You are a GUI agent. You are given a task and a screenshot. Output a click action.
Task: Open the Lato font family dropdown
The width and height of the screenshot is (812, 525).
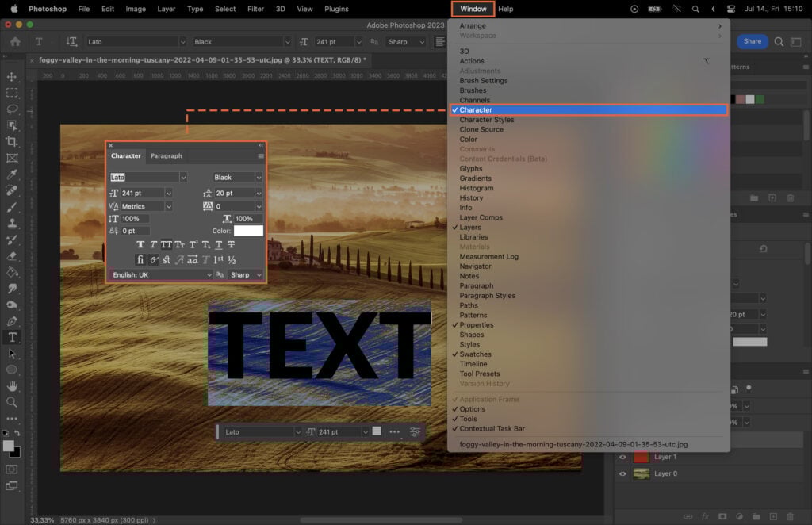point(183,178)
